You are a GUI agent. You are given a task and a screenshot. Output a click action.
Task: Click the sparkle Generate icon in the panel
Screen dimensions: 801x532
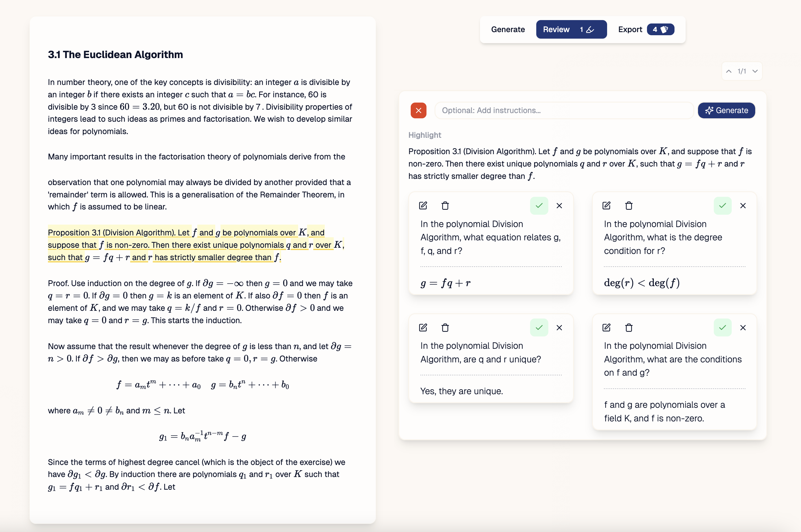710,110
